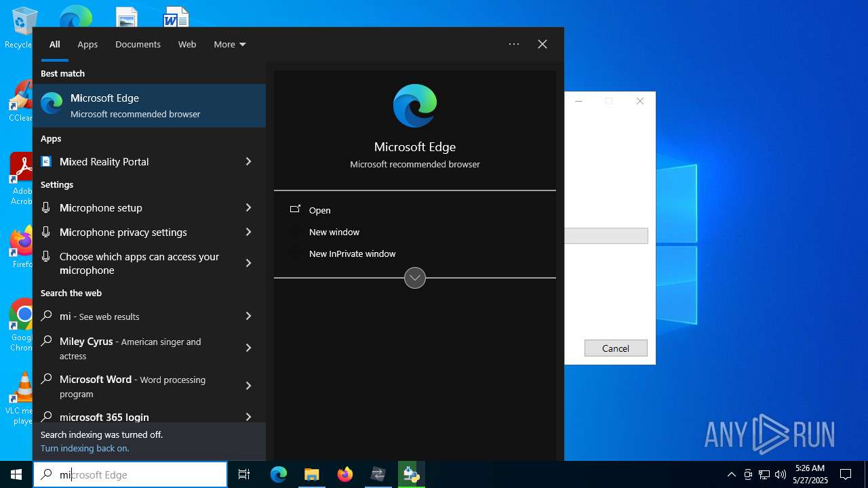Select Microsoft Word web suggestion

pyautogui.click(x=149, y=386)
